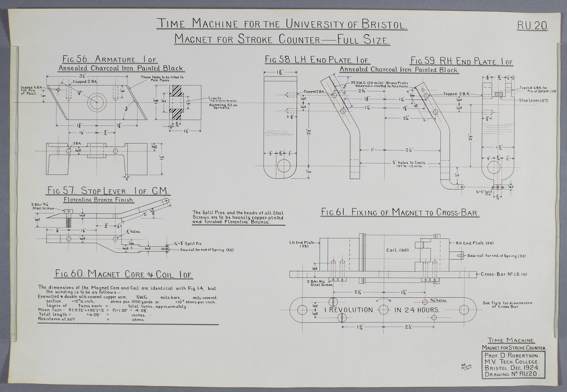Click the '1 REVOLUTION' text on the cross-bar
This screenshot has height=392, width=567.
(348, 310)
